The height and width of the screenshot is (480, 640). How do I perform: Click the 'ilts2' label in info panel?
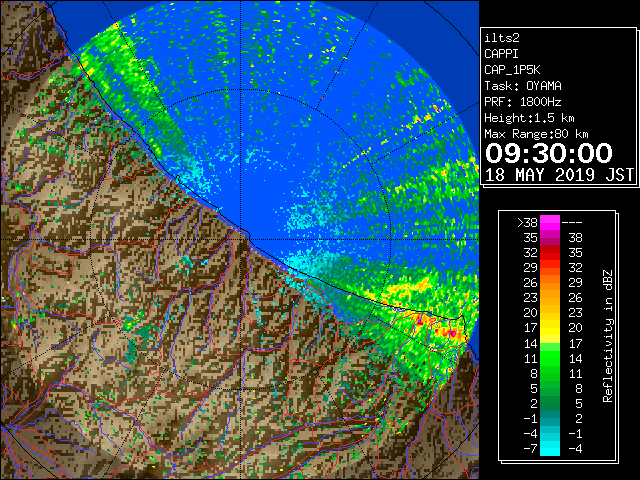[502, 38]
